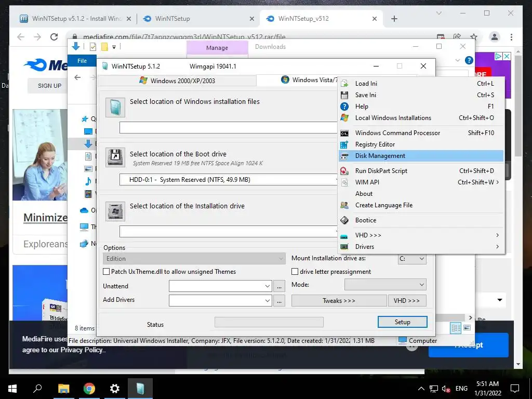Click the Installation drive icon
This screenshot has height=399, width=532.
115,211
